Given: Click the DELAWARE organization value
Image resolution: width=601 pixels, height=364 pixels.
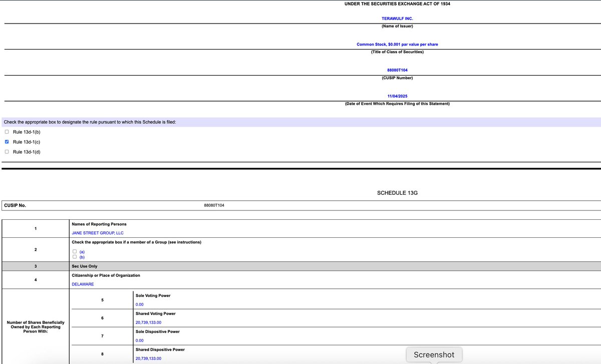Looking at the screenshot, I should (83, 284).
